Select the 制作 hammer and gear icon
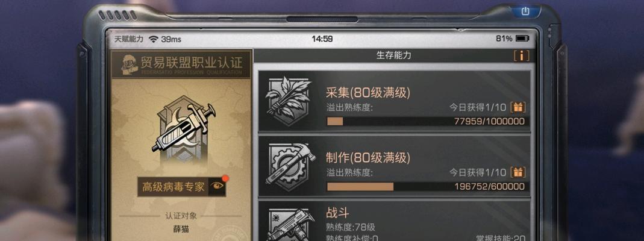 290,165
